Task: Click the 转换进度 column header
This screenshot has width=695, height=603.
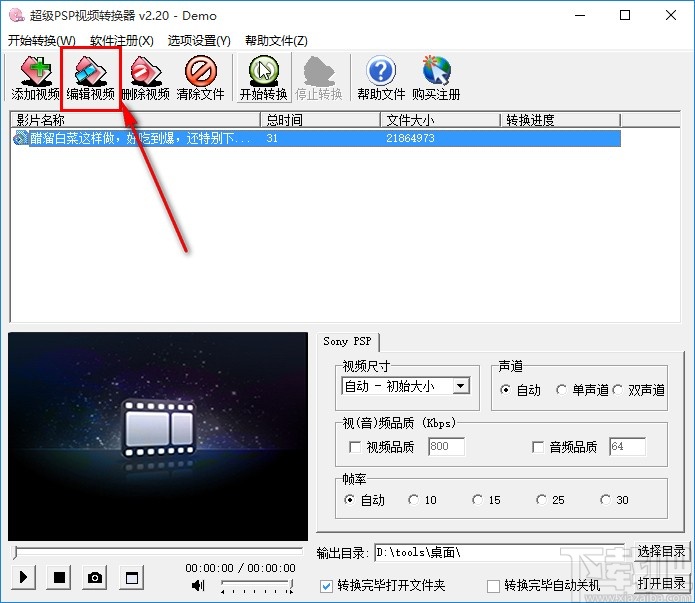Action: pyautogui.click(x=561, y=120)
